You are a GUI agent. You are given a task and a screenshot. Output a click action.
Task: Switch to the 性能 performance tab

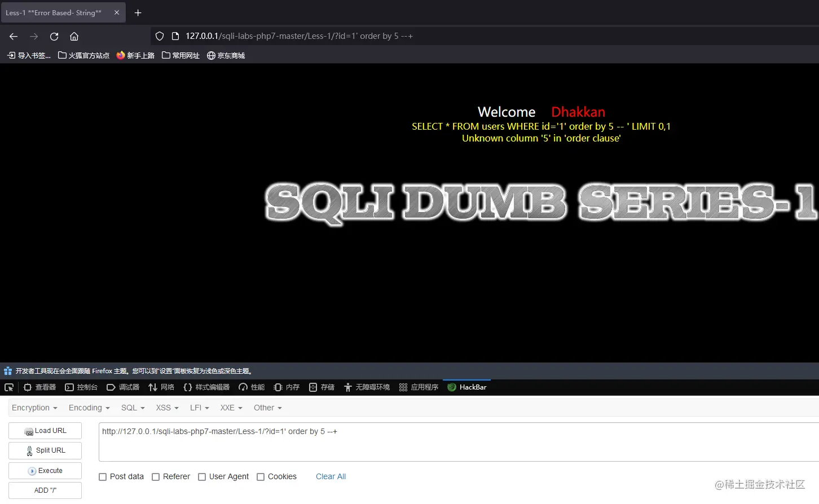252,387
